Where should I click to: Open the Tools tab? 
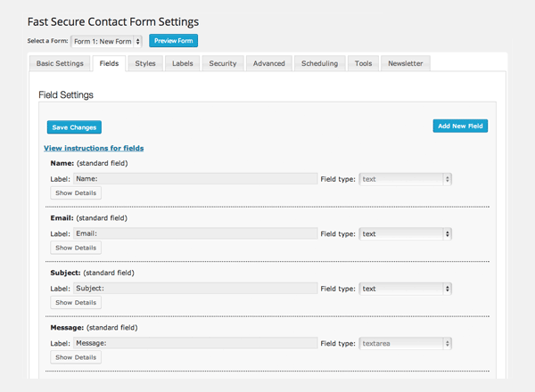(364, 63)
